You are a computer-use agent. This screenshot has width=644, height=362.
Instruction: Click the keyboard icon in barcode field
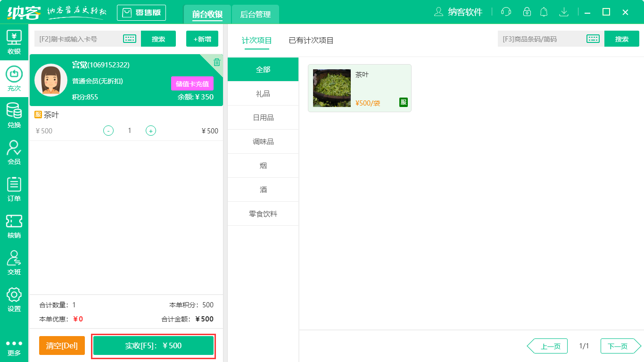(x=593, y=39)
